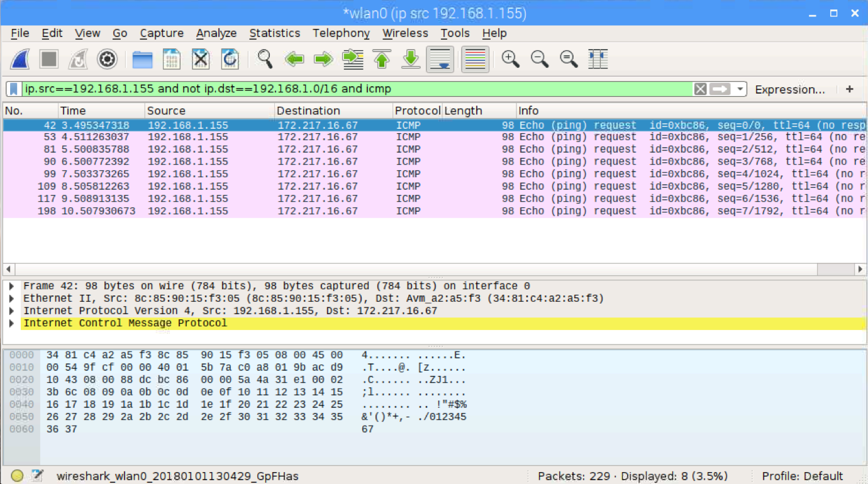Screen dimensions: 868x484
Task: Open the expert information status circle
Action: coord(17,476)
